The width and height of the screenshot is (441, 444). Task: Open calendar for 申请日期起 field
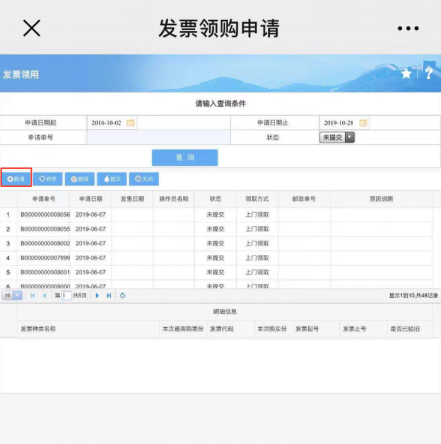click(x=130, y=123)
